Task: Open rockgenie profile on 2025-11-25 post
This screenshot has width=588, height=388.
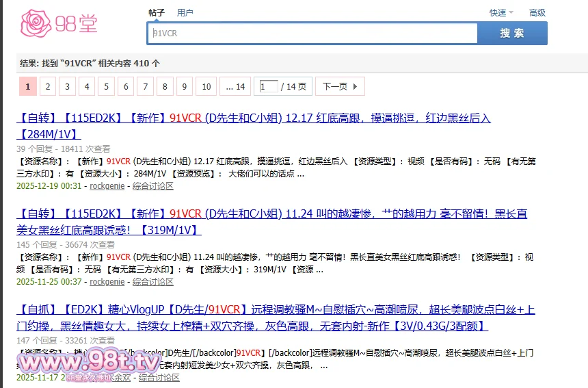Action: 107,282
